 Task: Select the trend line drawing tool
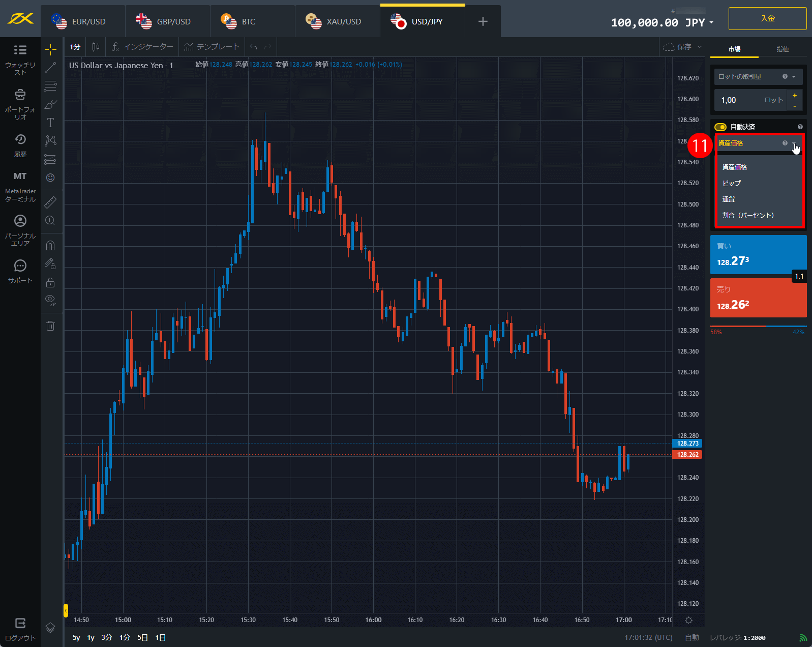tap(50, 67)
